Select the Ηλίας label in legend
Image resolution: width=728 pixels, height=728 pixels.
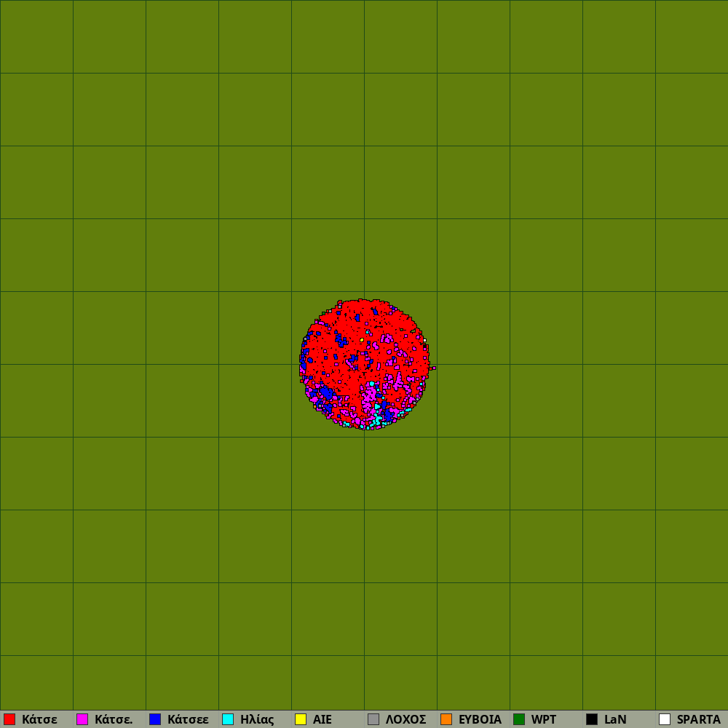257,720
